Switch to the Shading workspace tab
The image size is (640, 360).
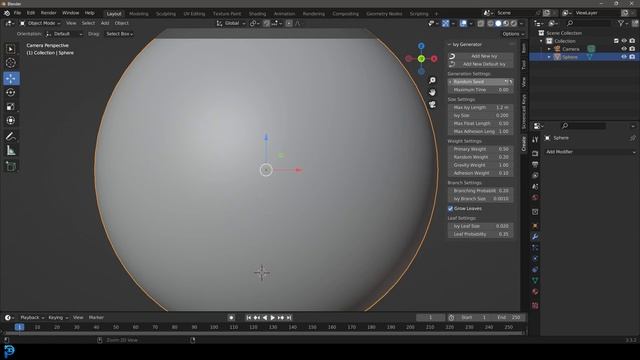pyautogui.click(x=257, y=14)
